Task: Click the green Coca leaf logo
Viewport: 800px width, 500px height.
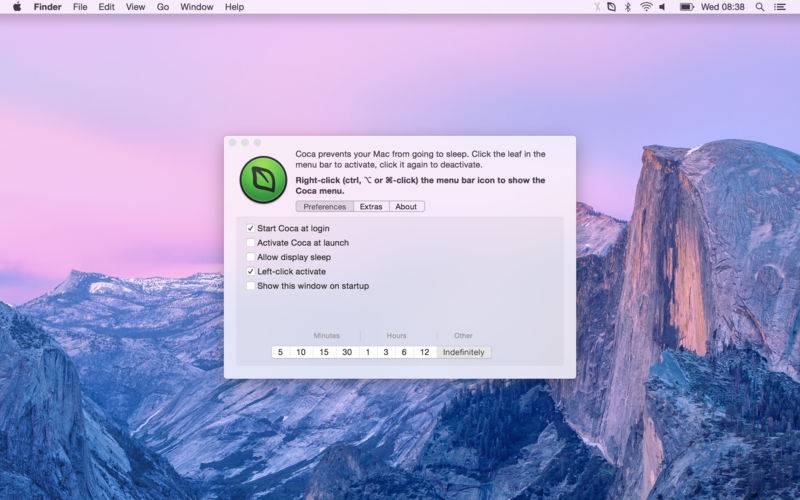Action: tap(263, 180)
